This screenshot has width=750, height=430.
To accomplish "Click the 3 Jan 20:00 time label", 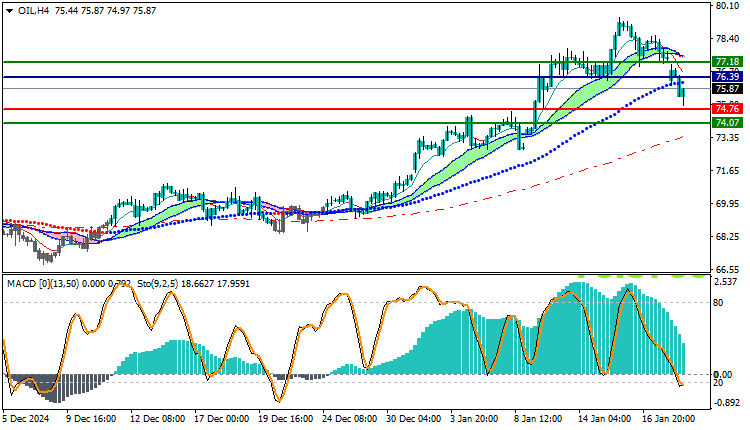I will pyautogui.click(x=475, y=419).
